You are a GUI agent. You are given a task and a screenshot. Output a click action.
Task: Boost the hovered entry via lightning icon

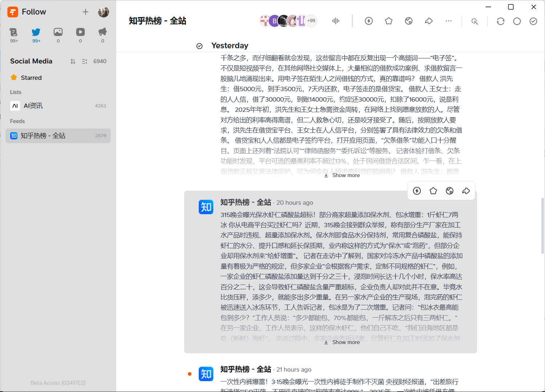point(417,191)
